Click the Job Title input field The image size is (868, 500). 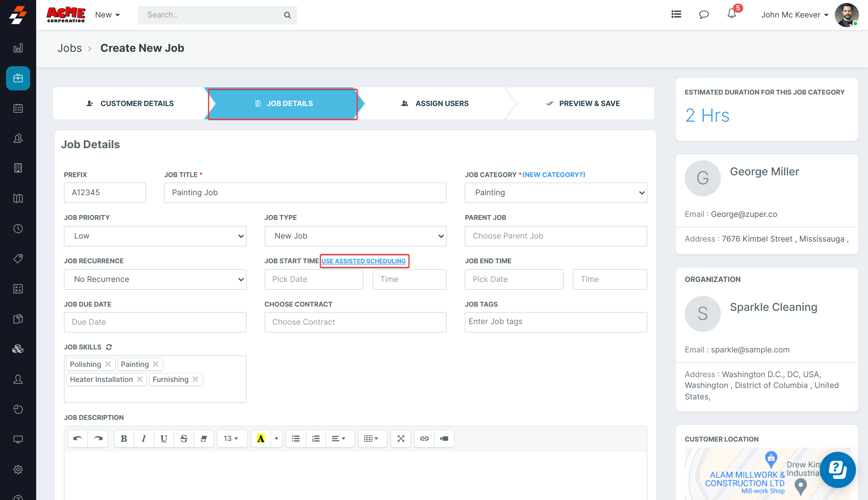[305, 193]
